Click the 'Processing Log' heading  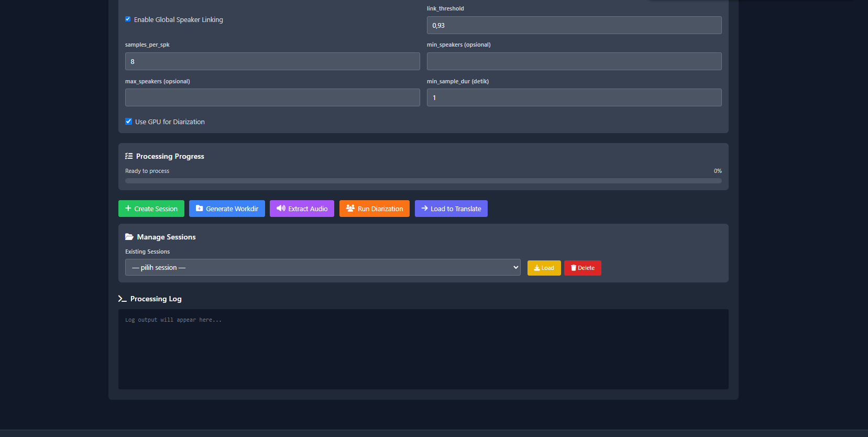click(156, 299)
